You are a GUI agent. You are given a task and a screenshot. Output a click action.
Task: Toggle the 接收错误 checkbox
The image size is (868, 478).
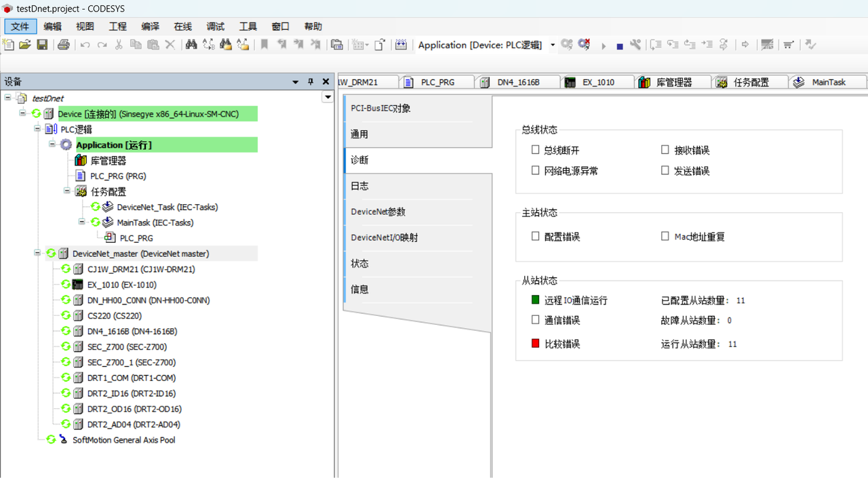pos(665,150)
